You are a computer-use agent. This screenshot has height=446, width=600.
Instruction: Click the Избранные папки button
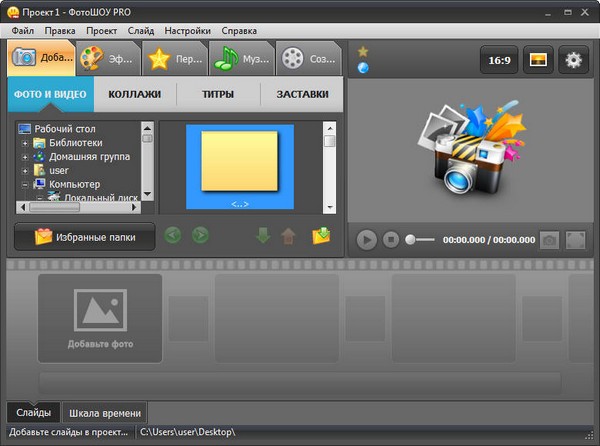pos(85,237)
